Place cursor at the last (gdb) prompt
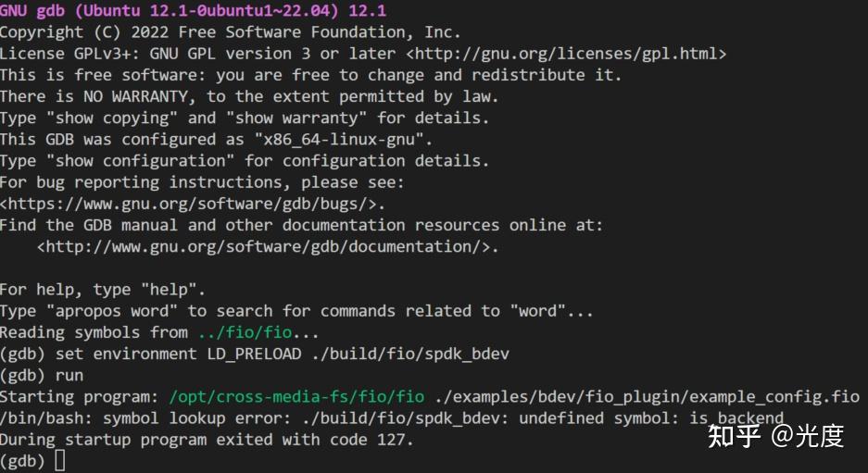This screenshot has width=868, height=473. coord(60,461)
